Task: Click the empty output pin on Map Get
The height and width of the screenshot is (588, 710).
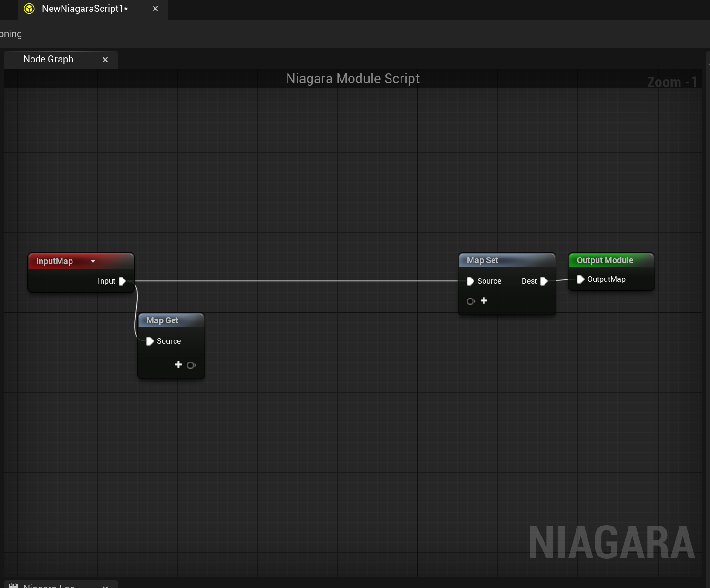Action: [191, 365]
